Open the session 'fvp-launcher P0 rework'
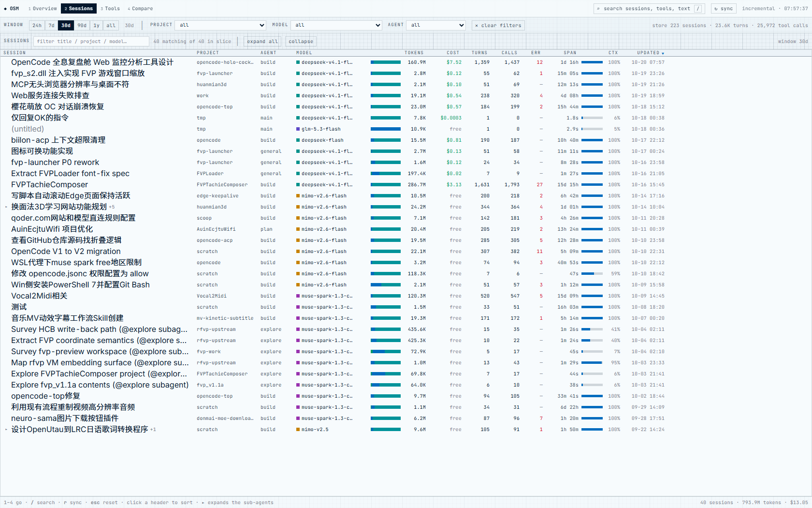812x508 pixels. [x=55, y=162]
